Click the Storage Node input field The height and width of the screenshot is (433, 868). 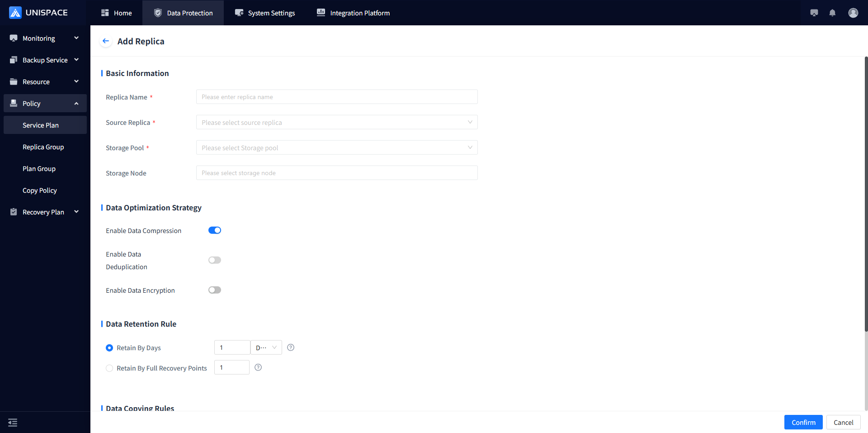coord(337,173)
